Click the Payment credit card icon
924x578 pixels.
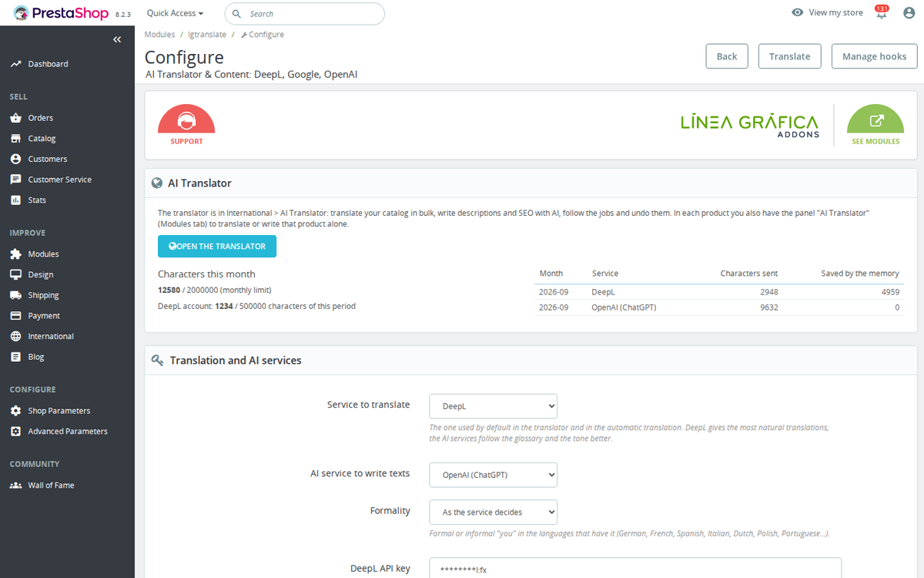point(15,316)
